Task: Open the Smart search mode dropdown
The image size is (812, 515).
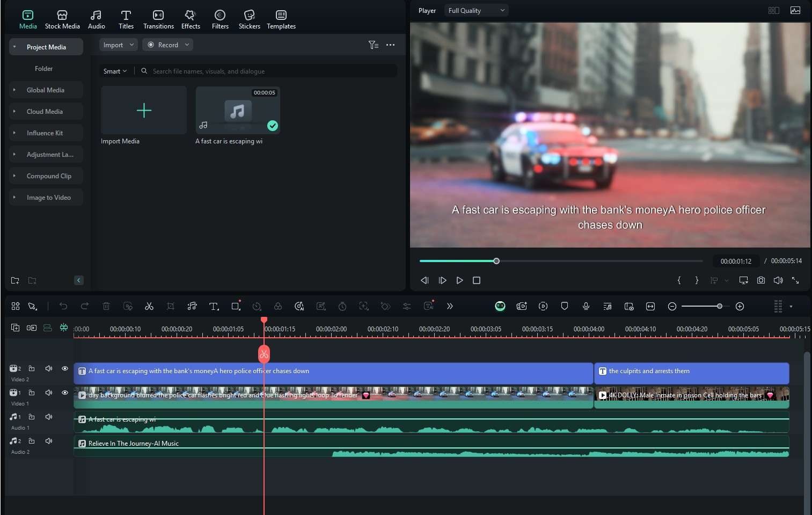Action: pos(115,71)
